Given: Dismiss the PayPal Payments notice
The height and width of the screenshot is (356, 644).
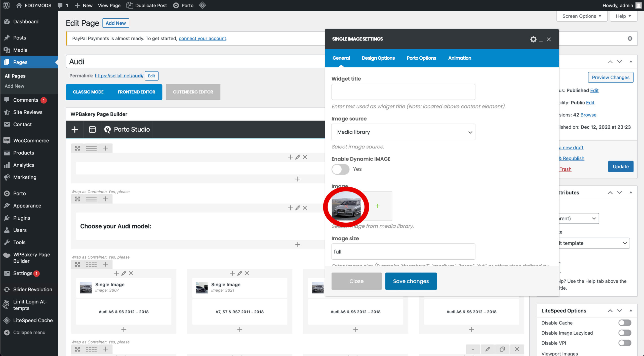Looking at the screenshot, I should click(630, 38).
